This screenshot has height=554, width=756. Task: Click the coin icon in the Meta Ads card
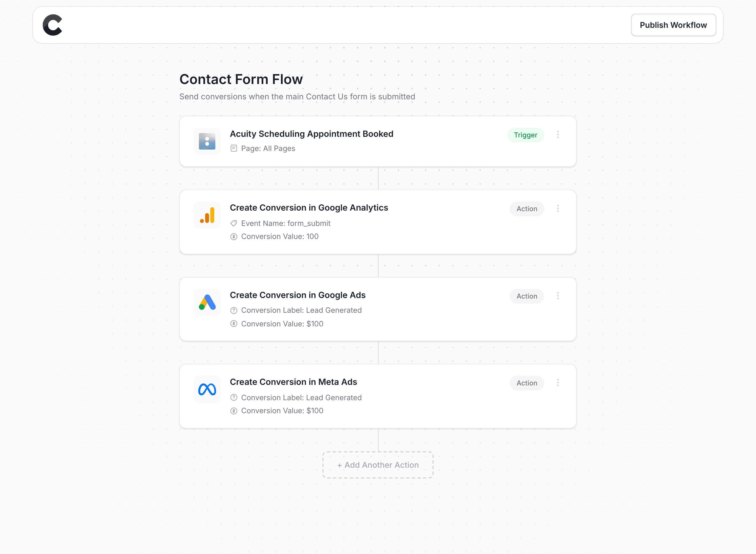coord(234,410)
